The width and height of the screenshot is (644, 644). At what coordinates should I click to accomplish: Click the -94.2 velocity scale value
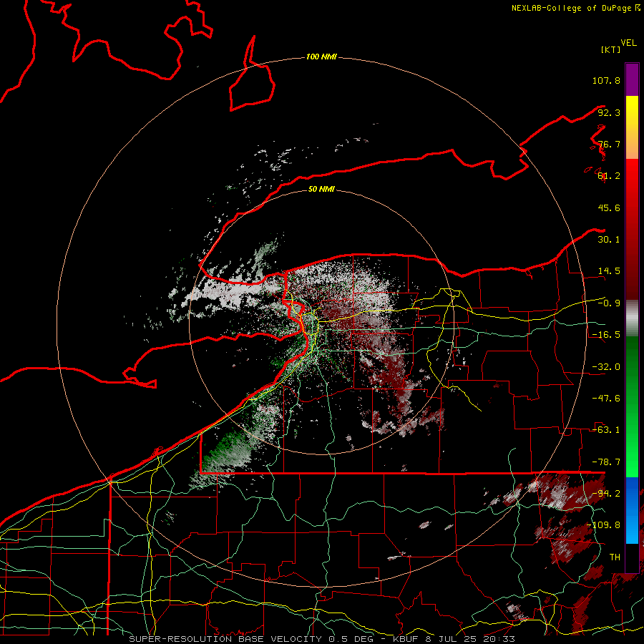606,494
